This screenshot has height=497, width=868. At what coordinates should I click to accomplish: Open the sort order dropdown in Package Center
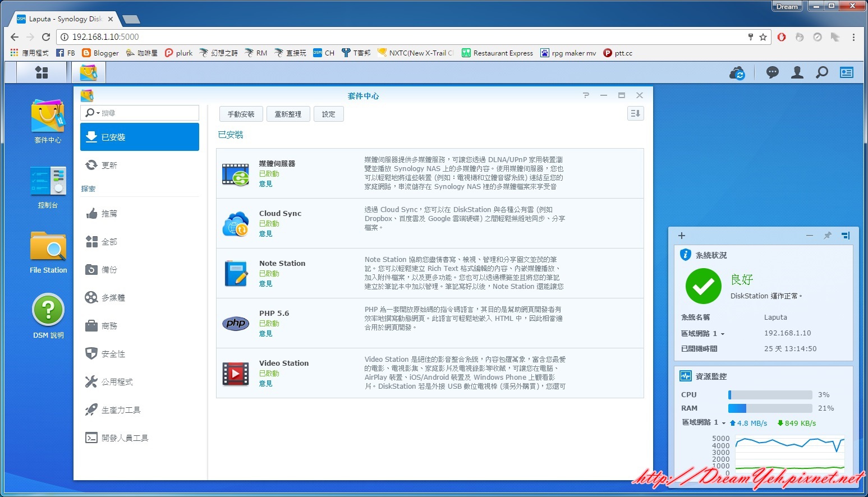[x=635, y=114]
